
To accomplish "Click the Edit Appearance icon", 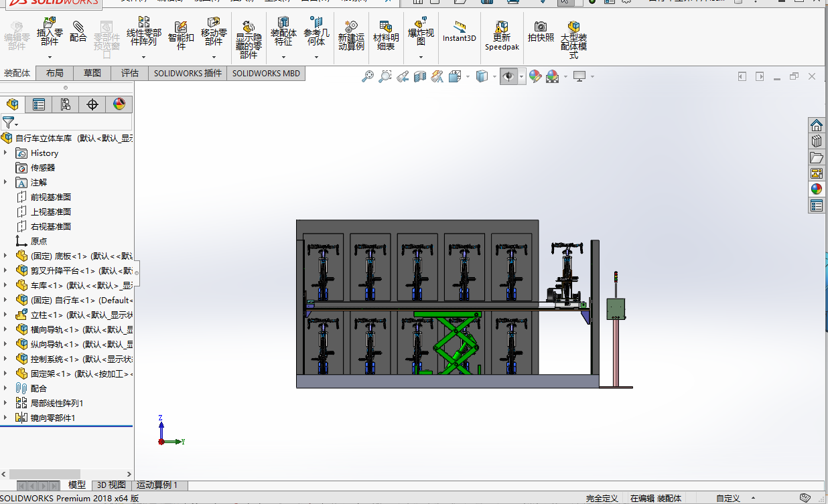I will (535, 76).
